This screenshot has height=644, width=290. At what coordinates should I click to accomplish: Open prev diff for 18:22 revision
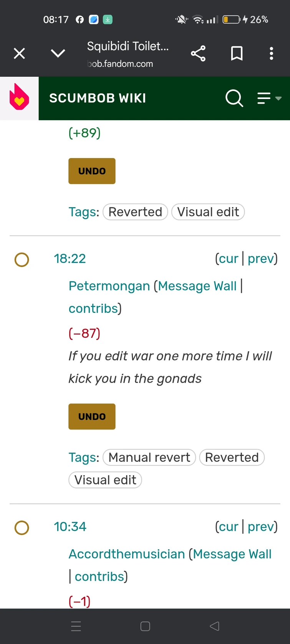[x=261, y=259]
